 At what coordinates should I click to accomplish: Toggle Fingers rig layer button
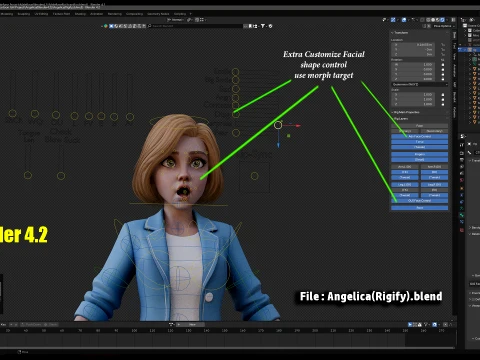point(420,154)
